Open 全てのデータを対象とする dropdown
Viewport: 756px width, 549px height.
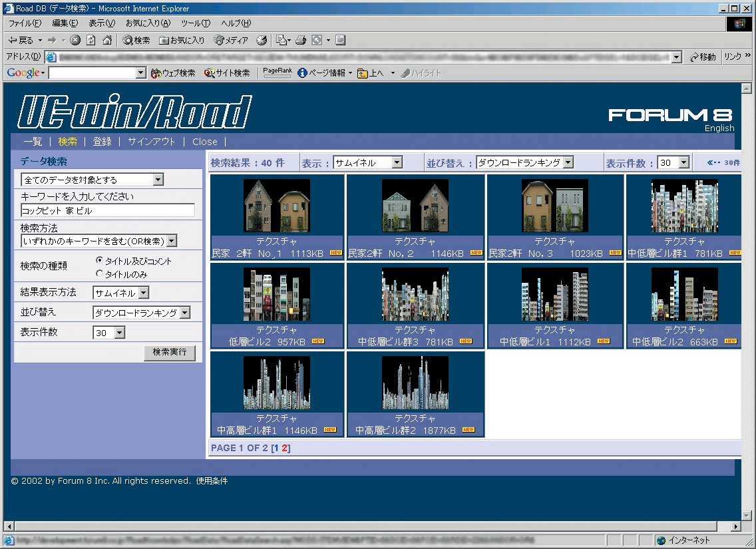pyautogui.click(x=158, y=180)
